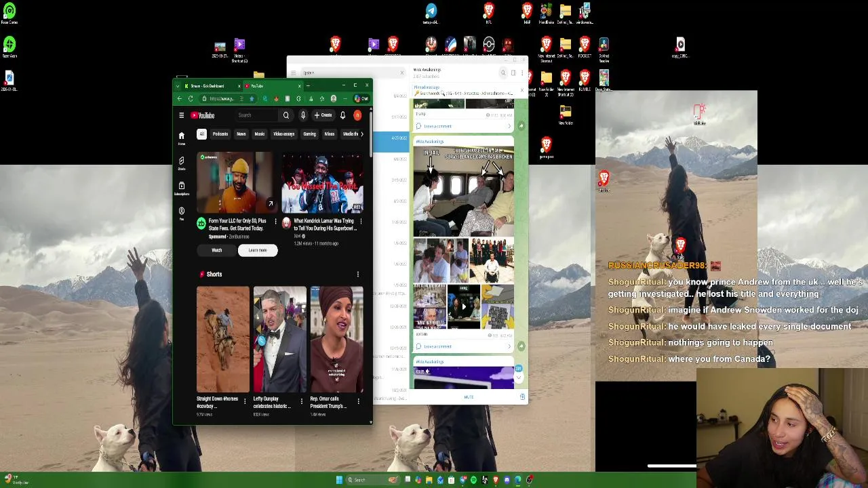The width and height of the screenshot is (868, 488).
Task: Click the YouTube search input field
Action: point(256,115)
